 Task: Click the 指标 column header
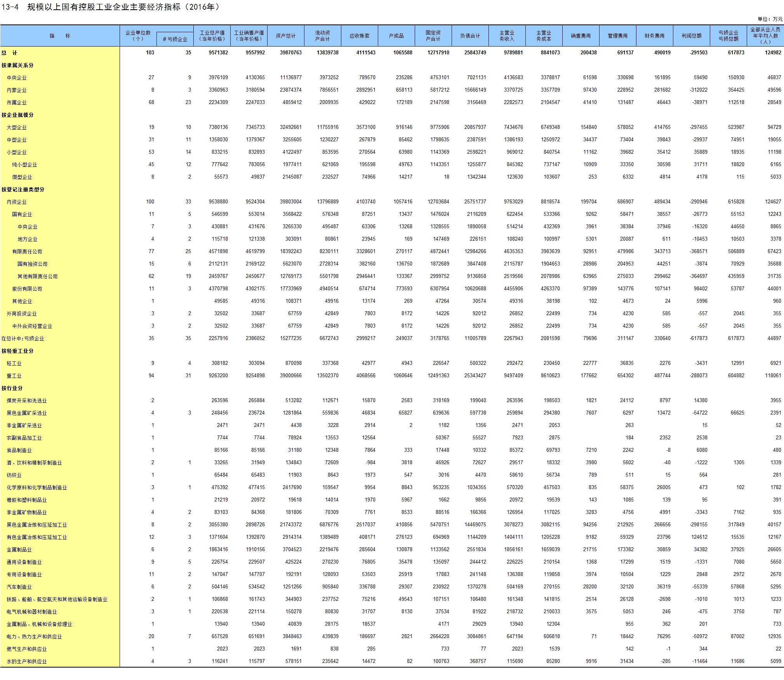(60, 36)
